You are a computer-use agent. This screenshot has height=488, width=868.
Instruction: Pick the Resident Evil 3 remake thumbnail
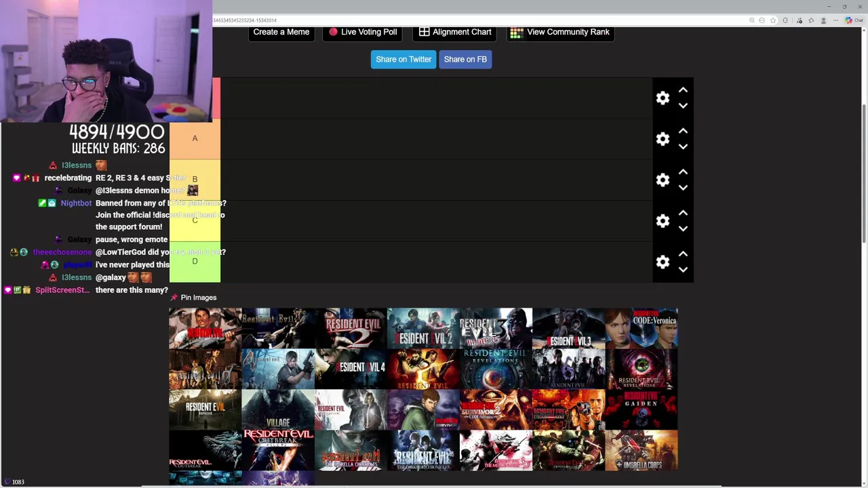tap(568, 329)
